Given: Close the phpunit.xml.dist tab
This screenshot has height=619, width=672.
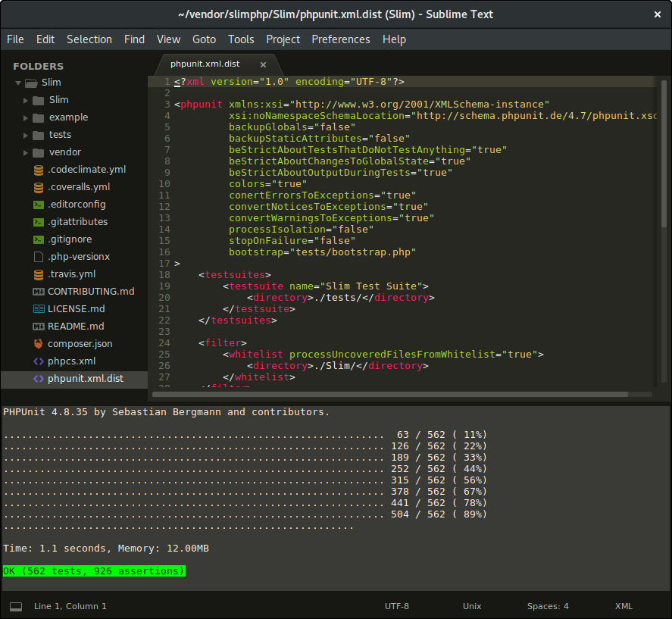Looking at the screenshot, I should coord(263,64).
